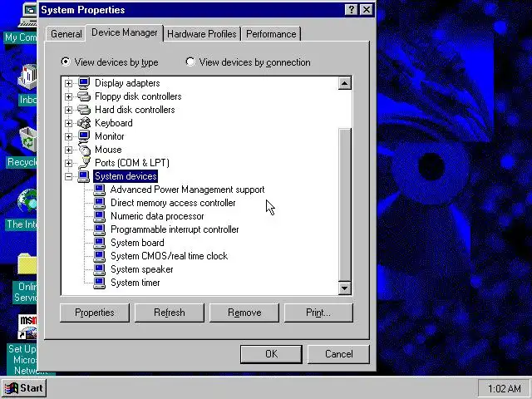
Task: Expand the Floppy disk controllers node
Action: coord(68,96)
